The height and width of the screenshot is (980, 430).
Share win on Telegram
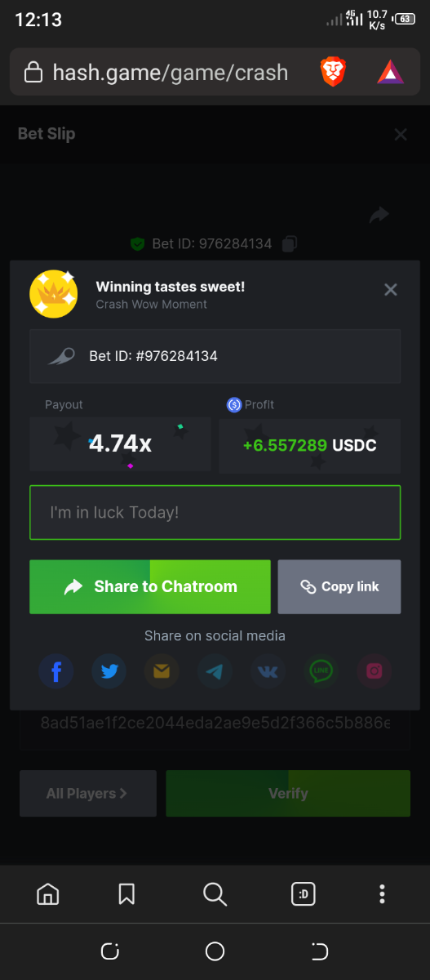tap(215, 672)
